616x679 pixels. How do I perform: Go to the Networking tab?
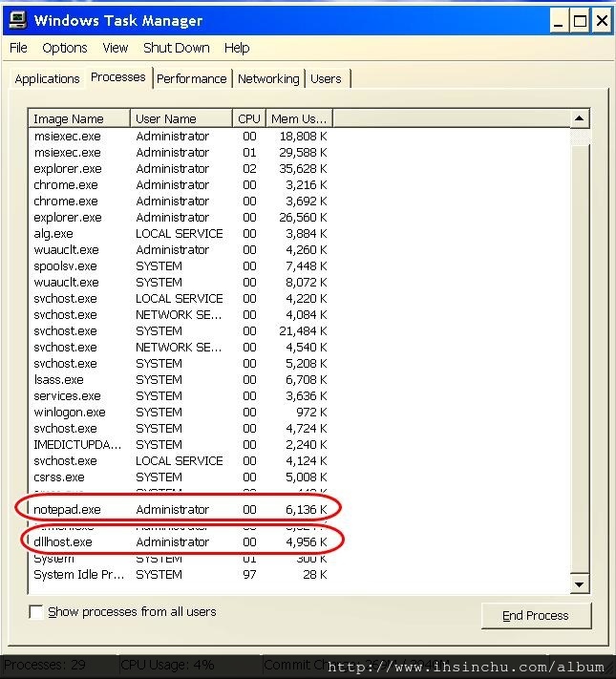click(268, 79)
